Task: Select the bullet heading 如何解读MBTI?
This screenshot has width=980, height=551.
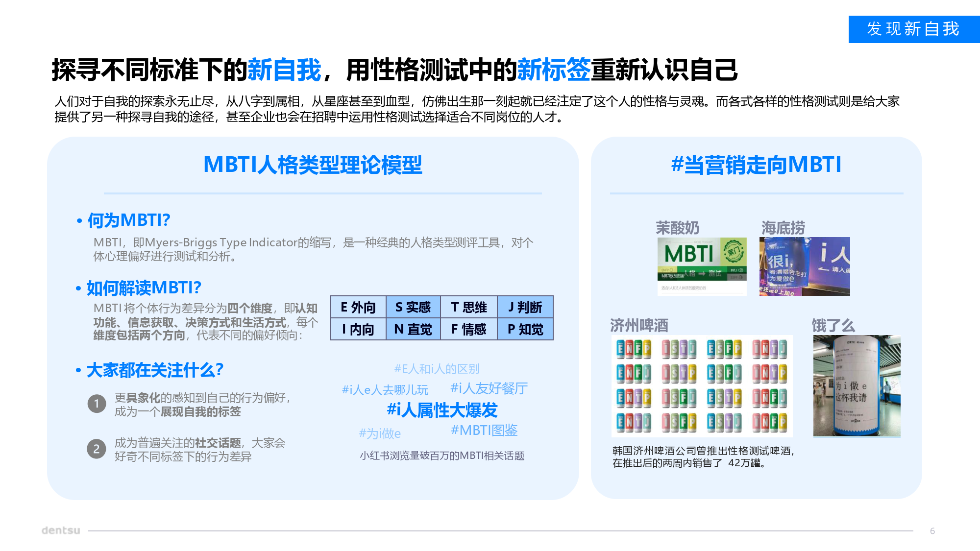Action: point(144,287)
